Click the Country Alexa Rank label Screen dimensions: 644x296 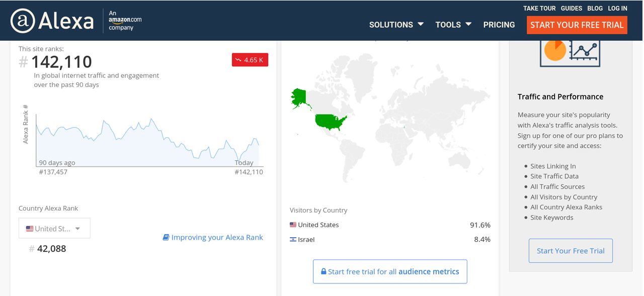pos(48,208)
